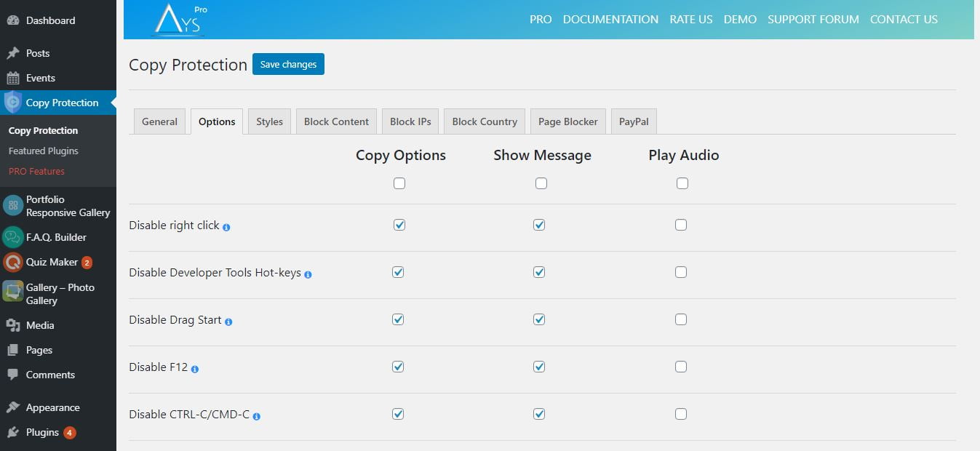
Task: Open Featured Plugins submenu item
Action: 44,151
